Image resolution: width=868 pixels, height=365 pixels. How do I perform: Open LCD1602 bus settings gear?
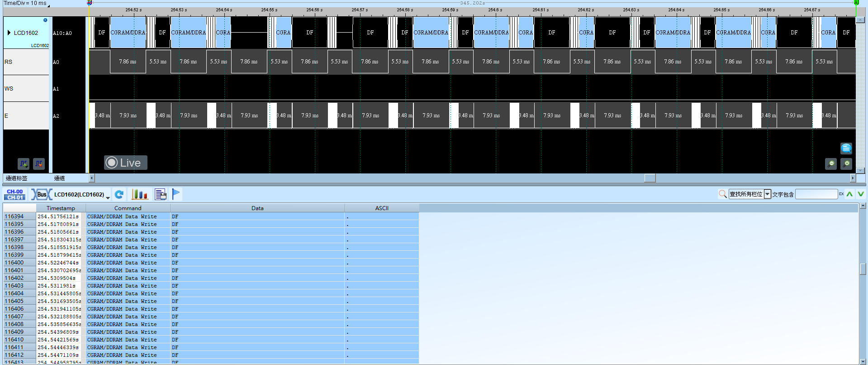(45, 20)
